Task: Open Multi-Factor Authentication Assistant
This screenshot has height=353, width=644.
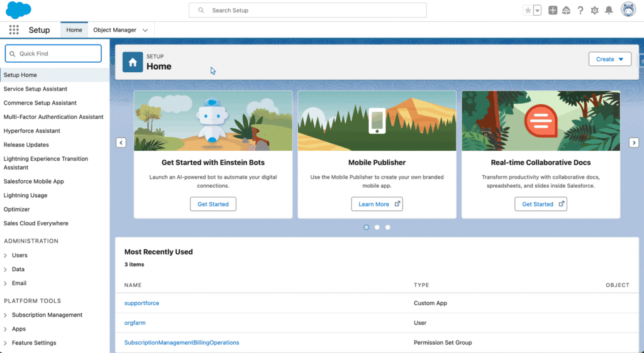Action: tap(55, 117)
